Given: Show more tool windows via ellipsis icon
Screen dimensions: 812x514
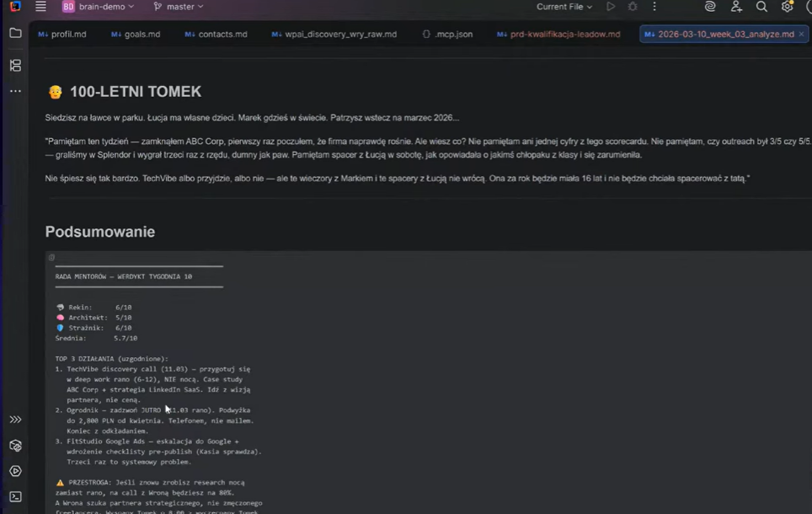Looking at the screenshot, I should 15,91.
